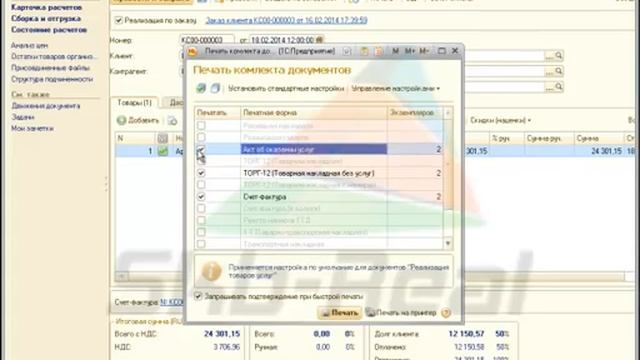Click the Печатать column header
Image resolution: width=640 pixels, height=360 pixels.
click(x=218, y=113)
